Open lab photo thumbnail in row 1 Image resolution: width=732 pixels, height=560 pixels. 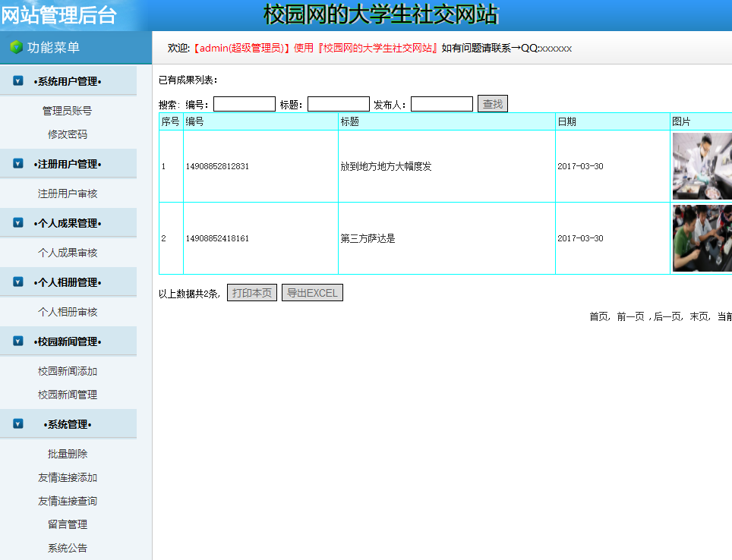click(x=702, y=166)
